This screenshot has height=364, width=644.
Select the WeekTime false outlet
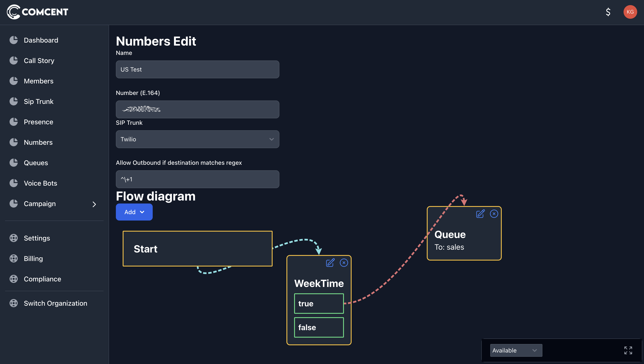[x=319, y=327]
